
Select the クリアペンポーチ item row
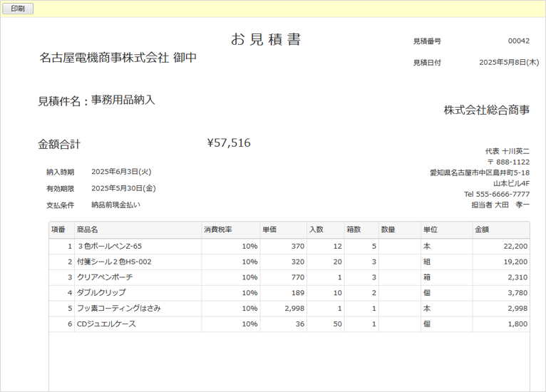coord(105,277)
